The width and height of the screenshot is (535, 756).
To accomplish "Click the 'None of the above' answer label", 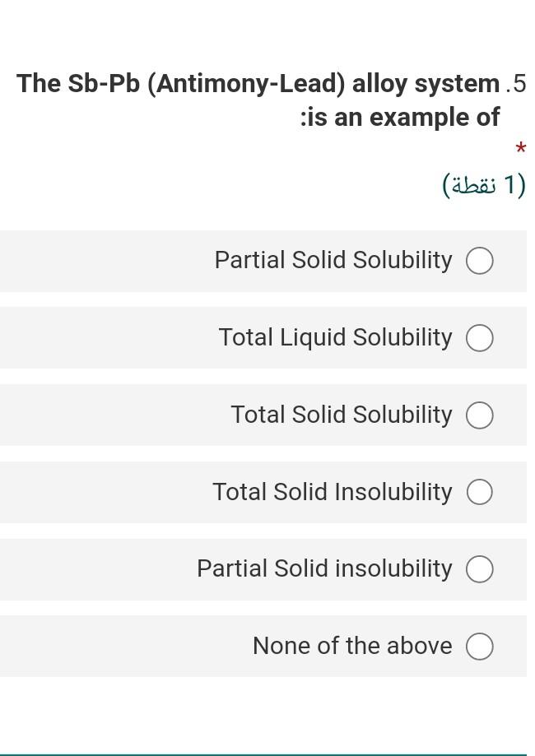I will [x=352, y=646].
